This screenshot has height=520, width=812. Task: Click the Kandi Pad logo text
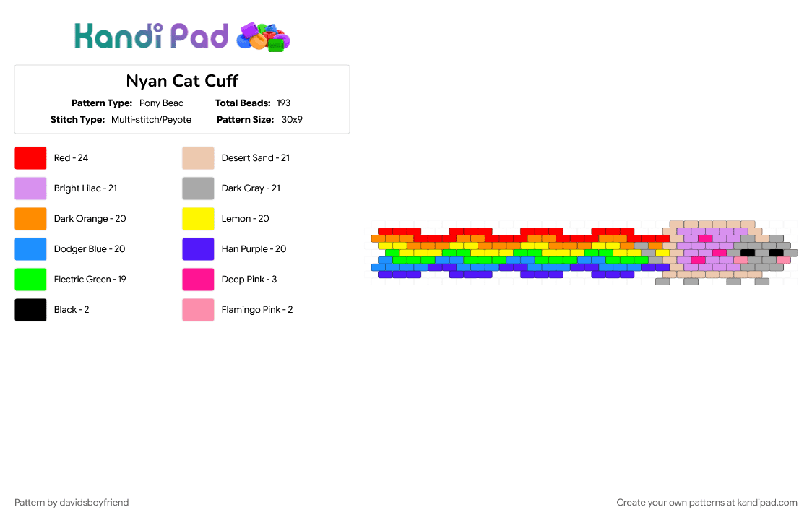tap(151, 36)
